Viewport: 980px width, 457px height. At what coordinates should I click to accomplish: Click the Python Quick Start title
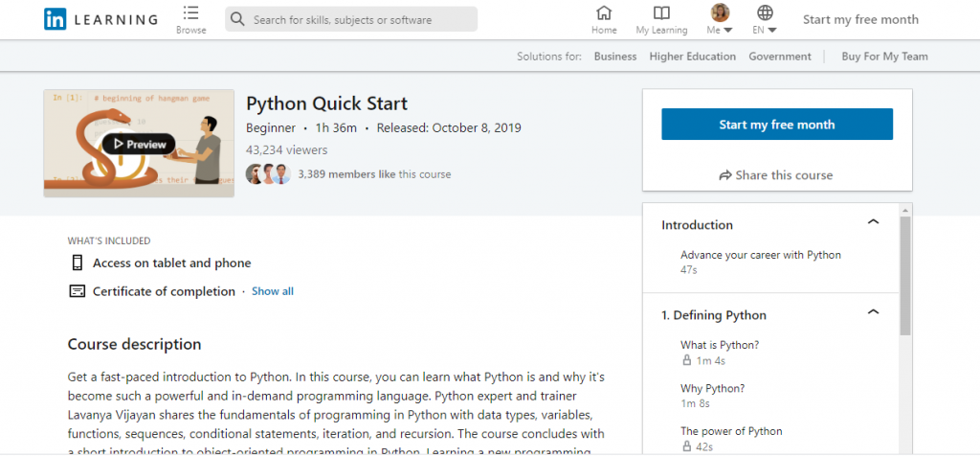click(x=327, y=103)
